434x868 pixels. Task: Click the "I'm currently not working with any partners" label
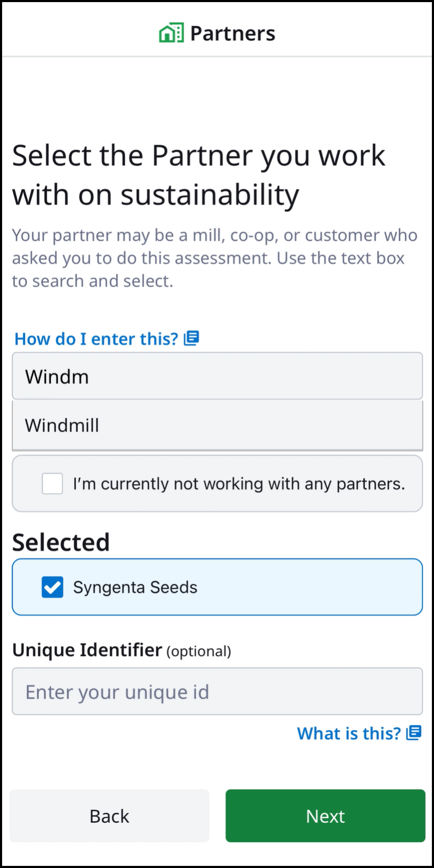click(x=239, y=484)
